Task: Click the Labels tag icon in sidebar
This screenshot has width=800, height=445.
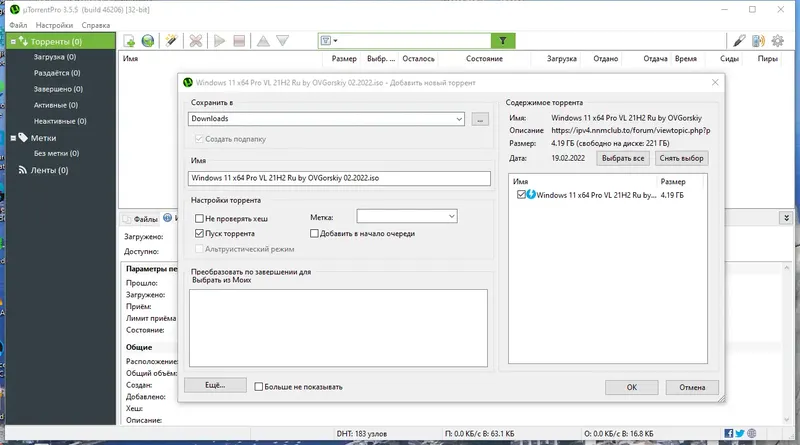Action: coord(23,137)
